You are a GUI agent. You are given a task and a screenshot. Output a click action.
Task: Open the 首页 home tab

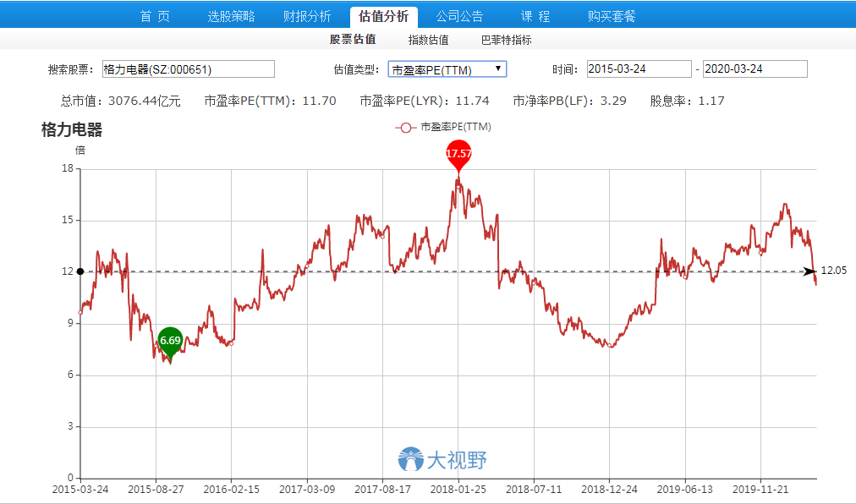tap(155, 16)
